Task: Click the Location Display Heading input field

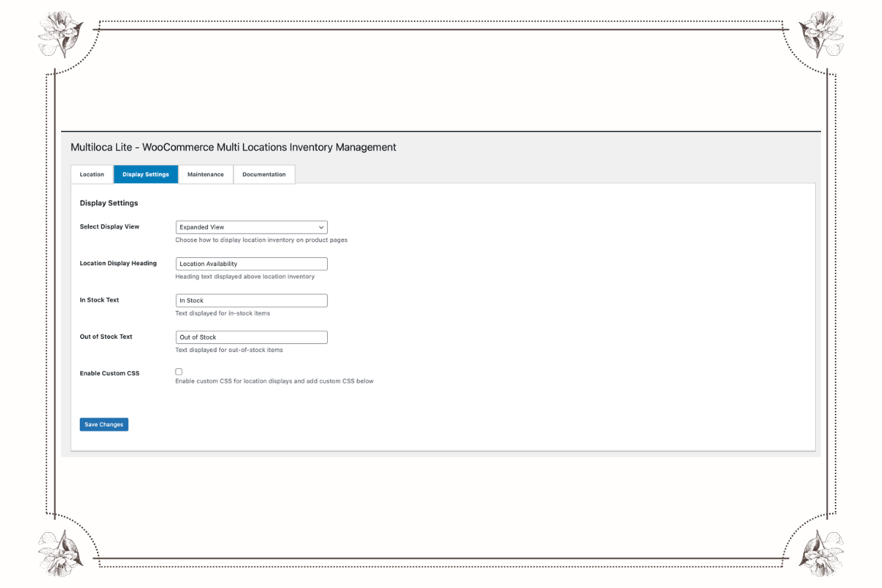Action: pyautogui.click(x=251, y=263)
